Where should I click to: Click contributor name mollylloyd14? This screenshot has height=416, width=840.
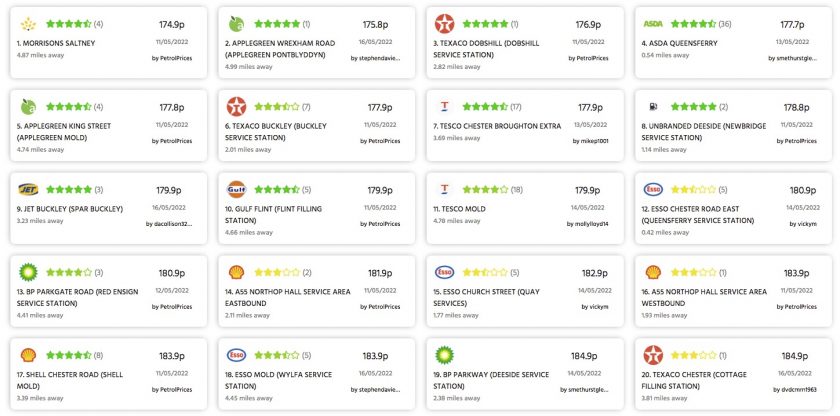588,224
